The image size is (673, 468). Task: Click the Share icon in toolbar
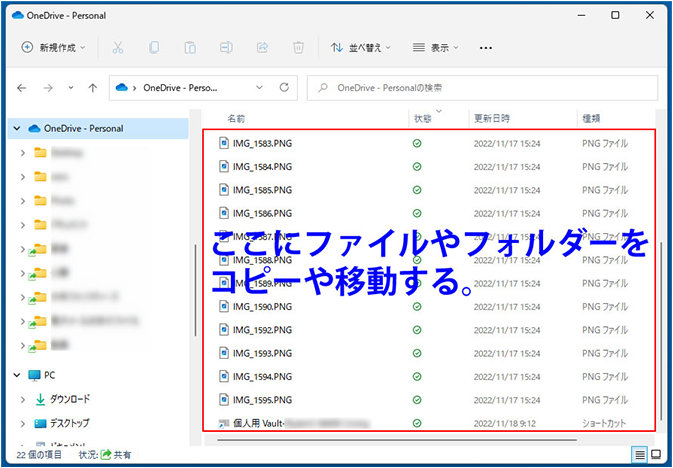262,48
